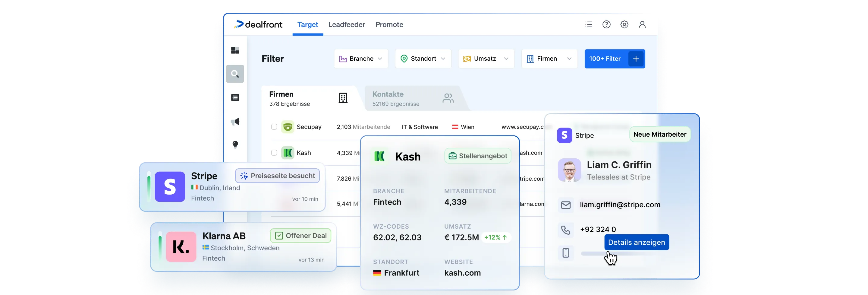The height and width of the screenshot is (295, 868).
Task: Open the user profile icon
Action: click(x=642, y=24)
